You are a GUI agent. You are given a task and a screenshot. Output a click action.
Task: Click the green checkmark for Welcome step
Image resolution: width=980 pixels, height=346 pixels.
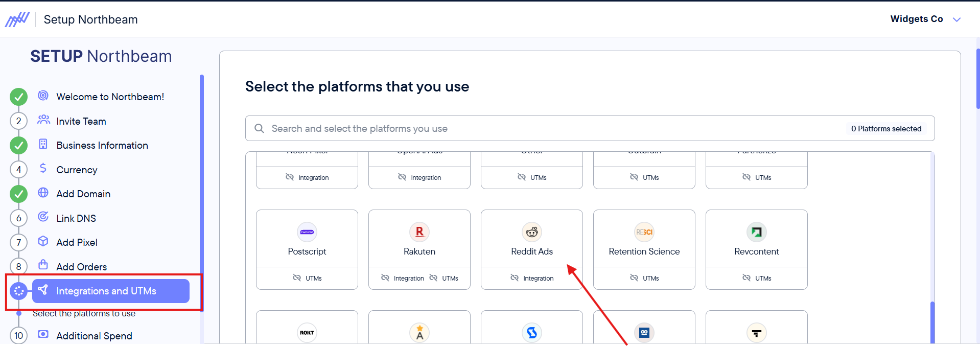19,97
